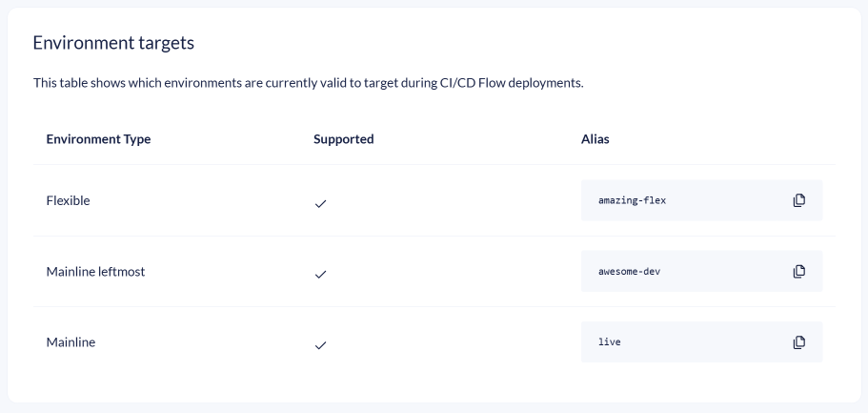Click the Mainline leftmost supported checkmark

[x=321, y=274]
